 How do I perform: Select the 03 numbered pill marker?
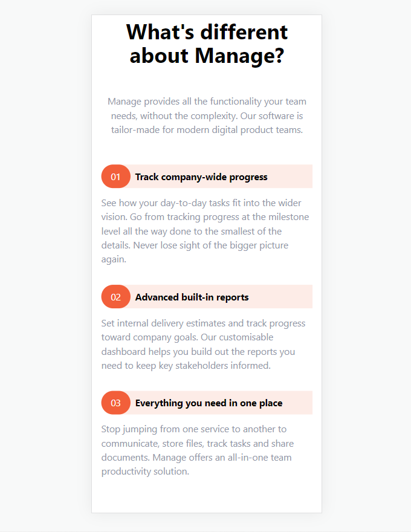(x=115, y=403)
